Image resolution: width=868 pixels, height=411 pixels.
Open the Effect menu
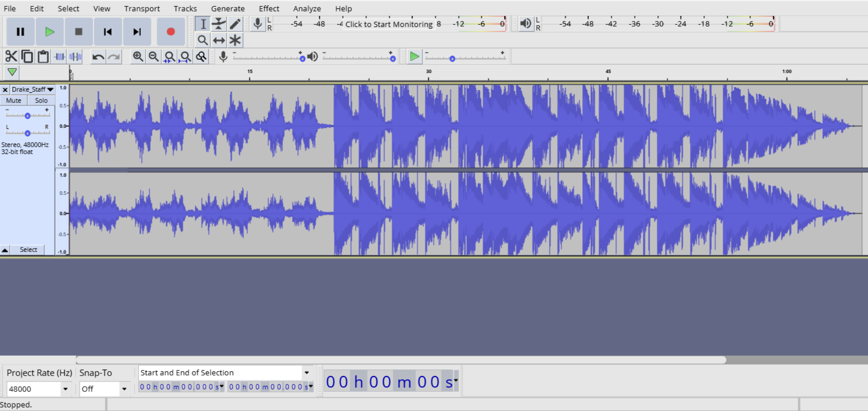click(x=269, y=8)
